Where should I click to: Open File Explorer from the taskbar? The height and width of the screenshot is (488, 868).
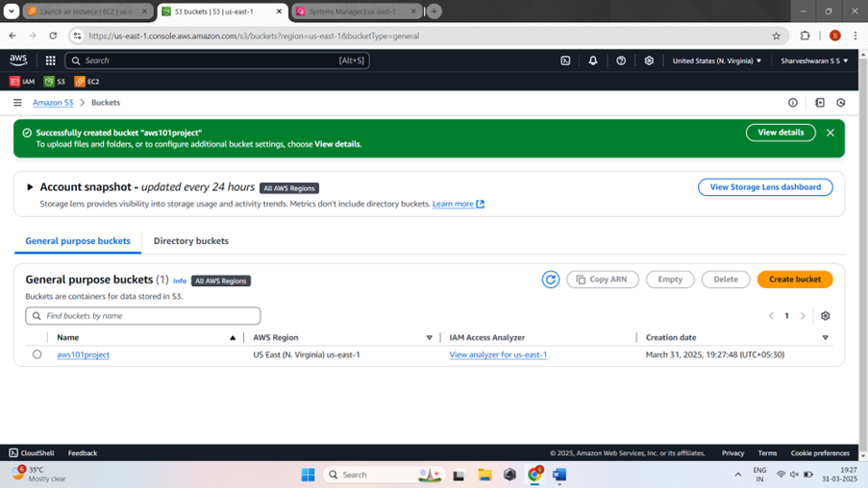(x=484, y=475)
